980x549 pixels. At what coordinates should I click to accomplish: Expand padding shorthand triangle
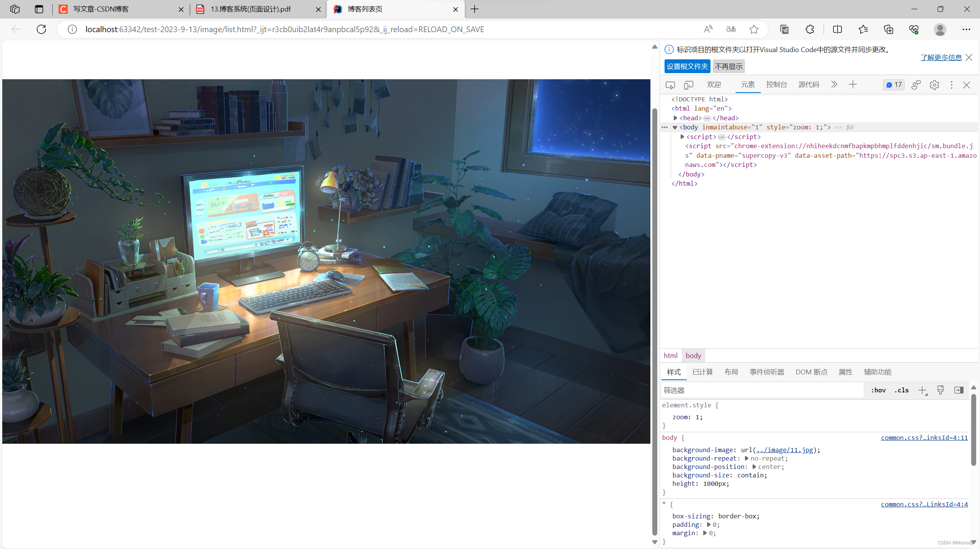click(709, 524)
